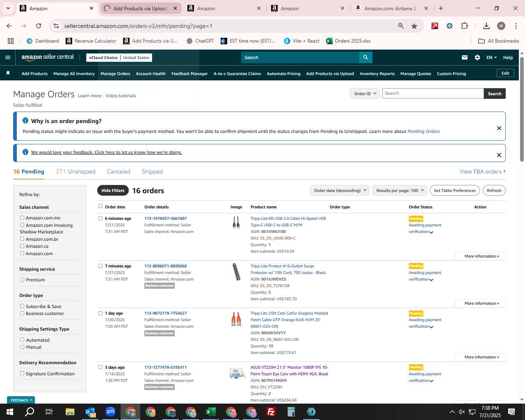Image resolution: width=525 pixels, height=420 pixels.
Task: Select Automated shipping settings type
Action: click(x=22, y=340)
